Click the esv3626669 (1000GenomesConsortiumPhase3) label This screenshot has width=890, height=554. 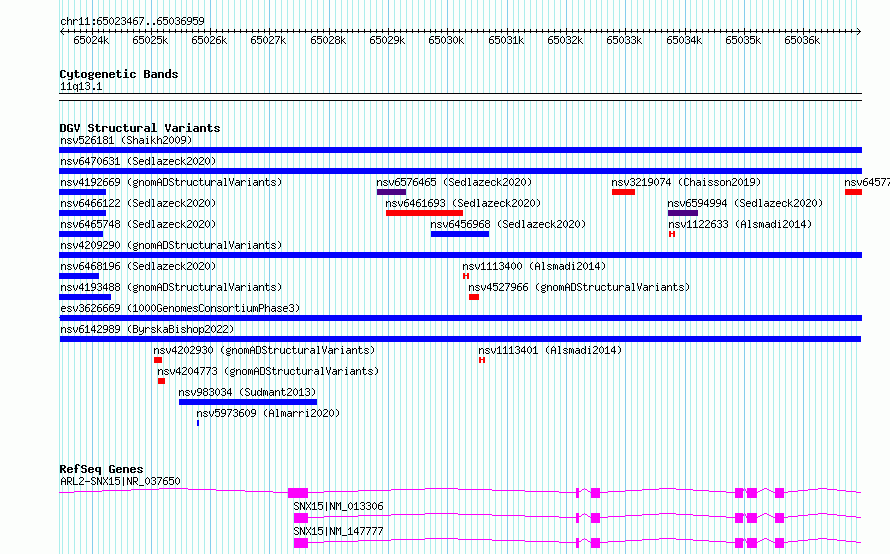[180, 308]
